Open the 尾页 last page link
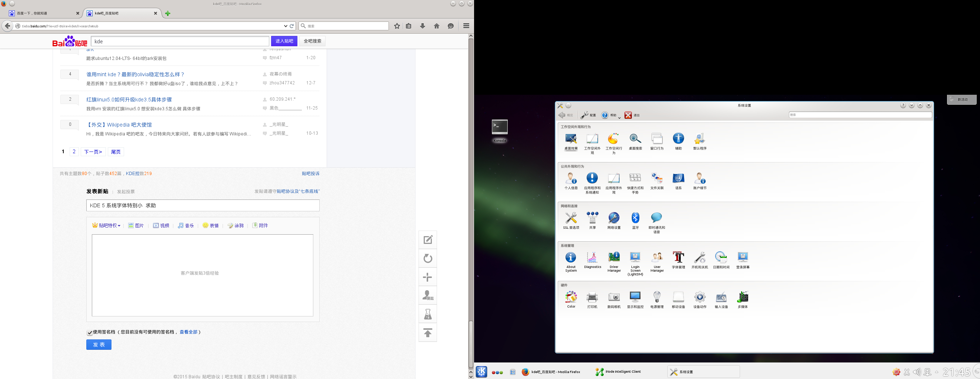Image resolution: width=980 pixels, height=379 pixels. pos(116,152)
